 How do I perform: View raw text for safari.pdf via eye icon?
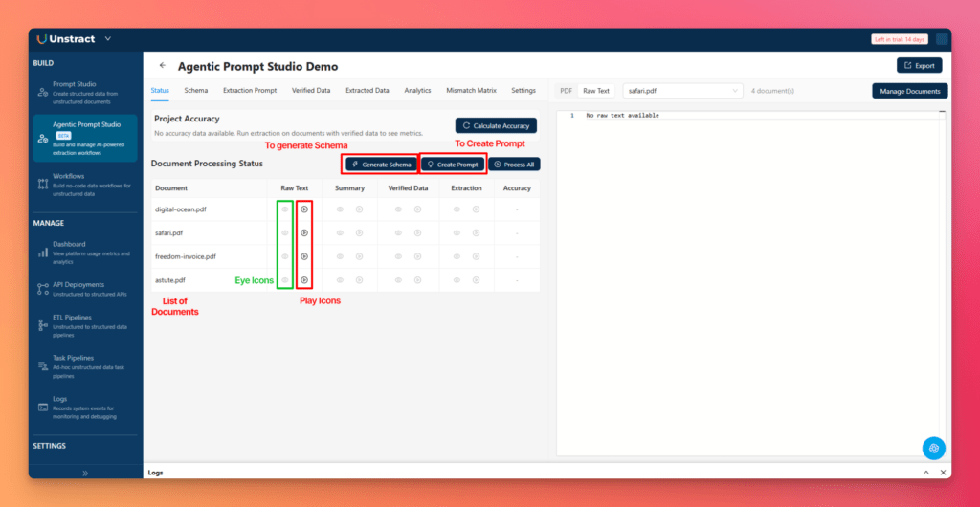coord(284,232)
